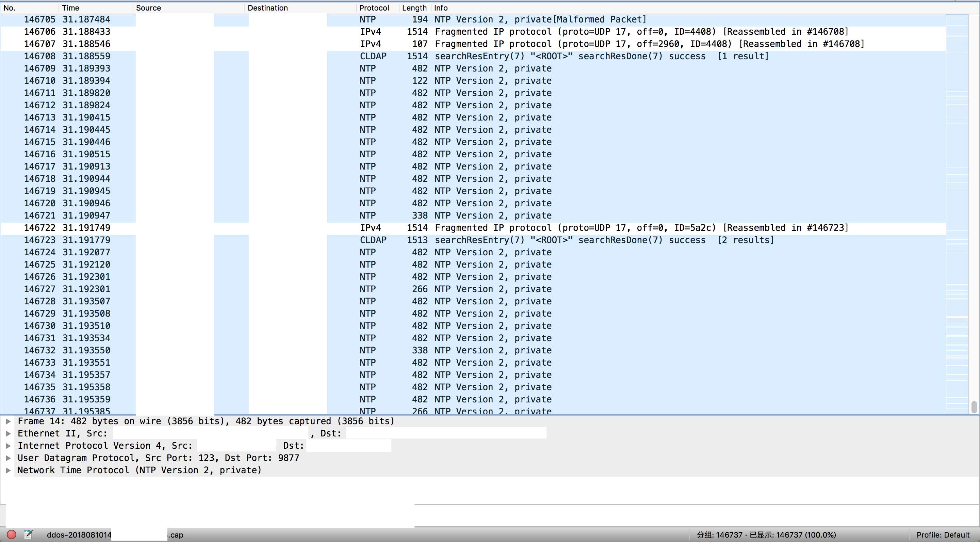Select CLDAP packet 146723 with 2 results
980x542 pixels.
473,240
